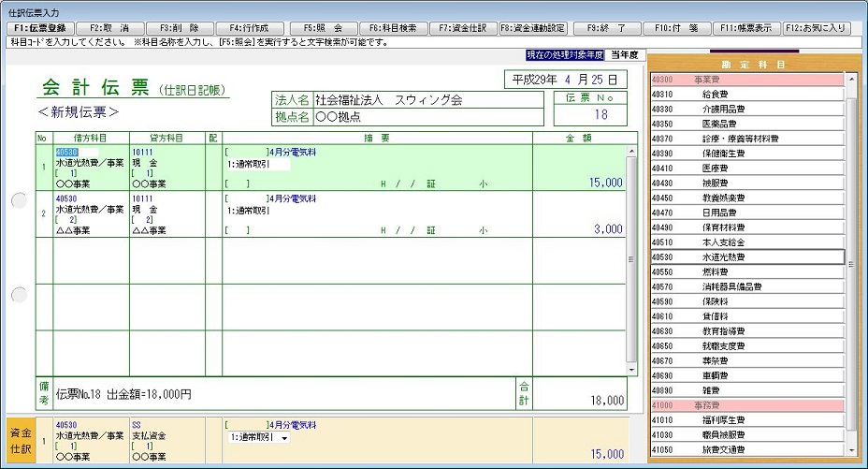Screen dimensions: 868x469
Task: Select 給食費 from the 勘定科目 list
Action: point(747,95)
